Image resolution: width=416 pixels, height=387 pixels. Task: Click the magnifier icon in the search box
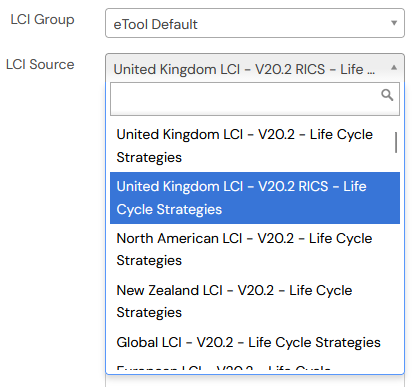coord(387,95)
